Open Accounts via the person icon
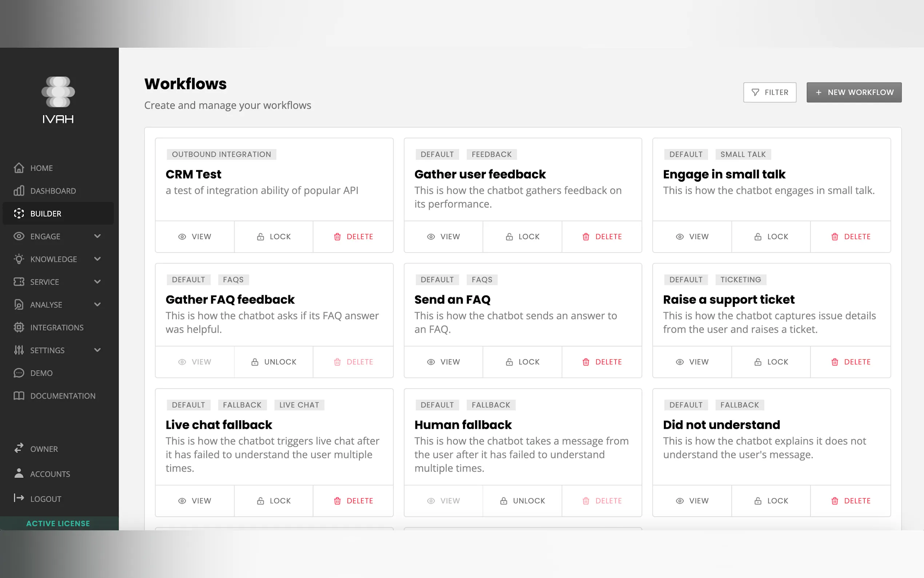924x578 pixels. (x=19, y=473)
